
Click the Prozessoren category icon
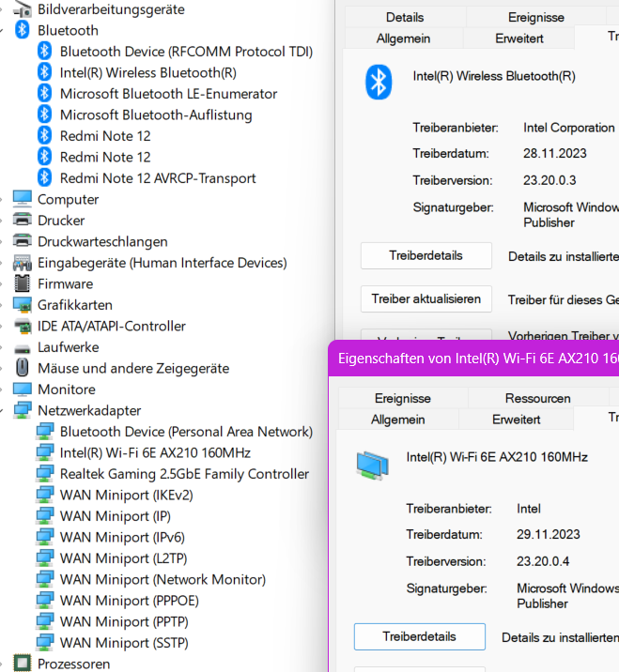click(x=22, y=664)
